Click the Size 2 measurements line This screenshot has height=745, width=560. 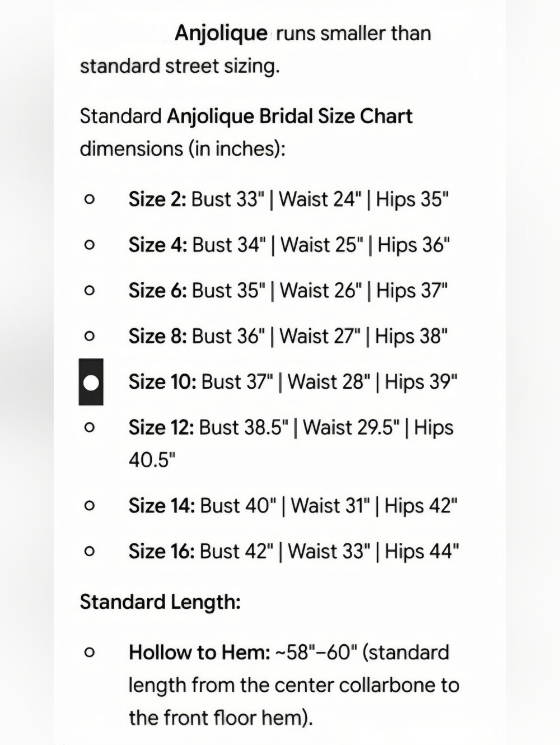pyautogui.click(x=288, y=199)
